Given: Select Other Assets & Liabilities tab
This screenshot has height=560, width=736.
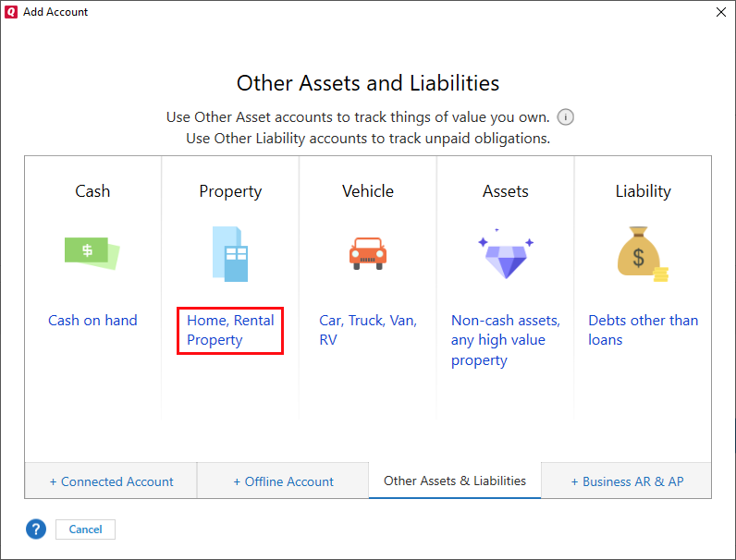Looking at the screenshot, I should pyautogui.click(x=455, y=481).
